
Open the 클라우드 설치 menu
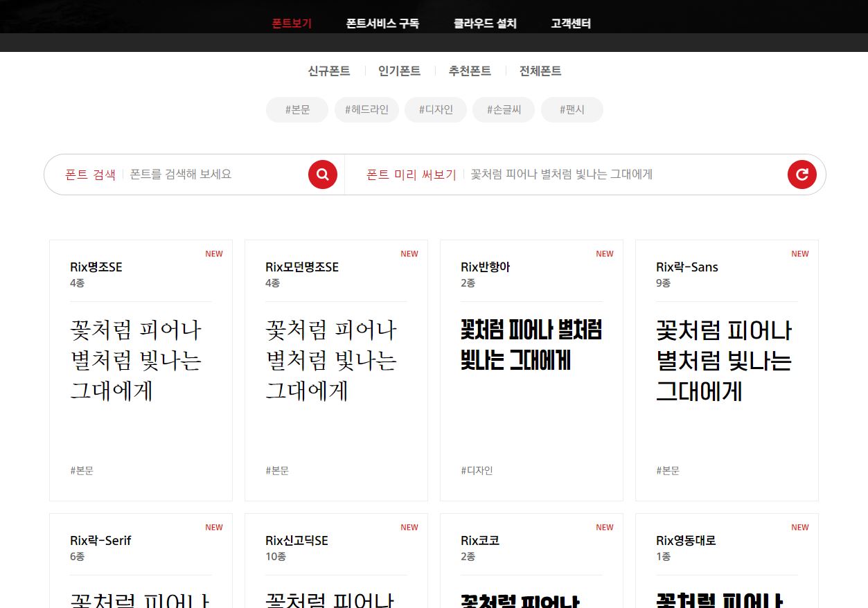(485, 24)
